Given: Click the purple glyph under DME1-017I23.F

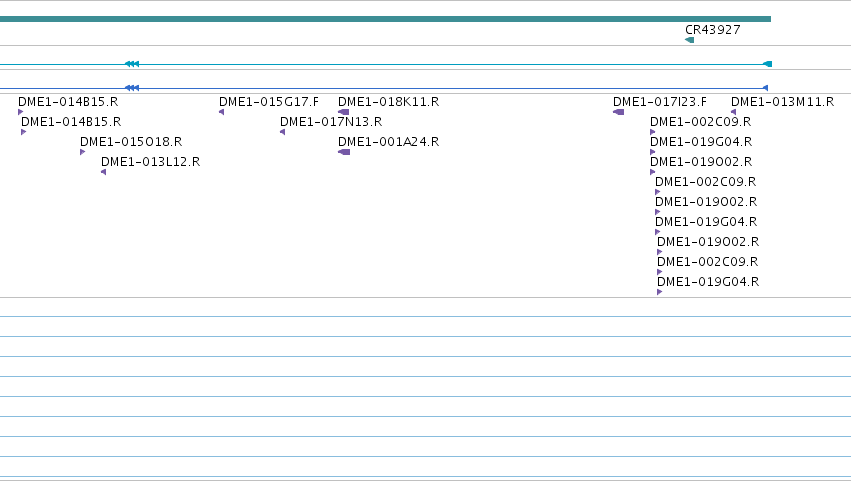Looking at the screenshot, I should coord(619,112).
